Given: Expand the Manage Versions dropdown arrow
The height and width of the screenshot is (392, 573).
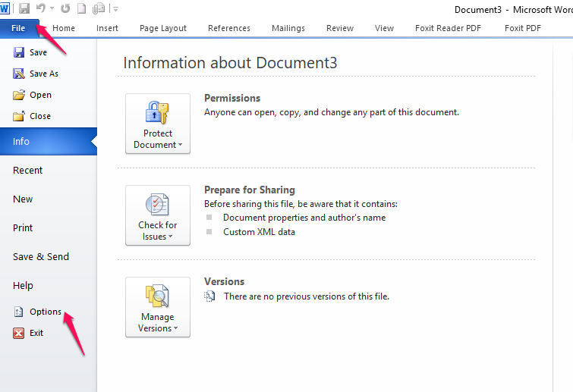Looking at the screenshot, I should (175, 328).
